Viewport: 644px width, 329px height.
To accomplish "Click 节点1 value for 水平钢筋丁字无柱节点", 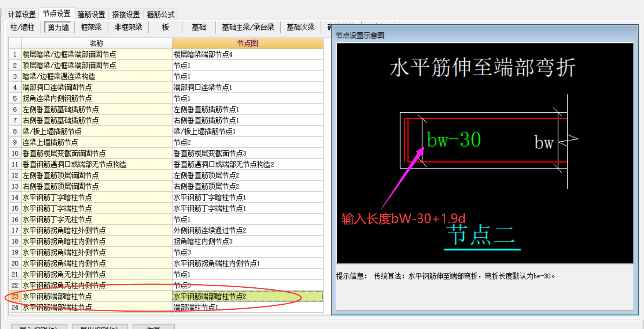I will click(248, 219).
